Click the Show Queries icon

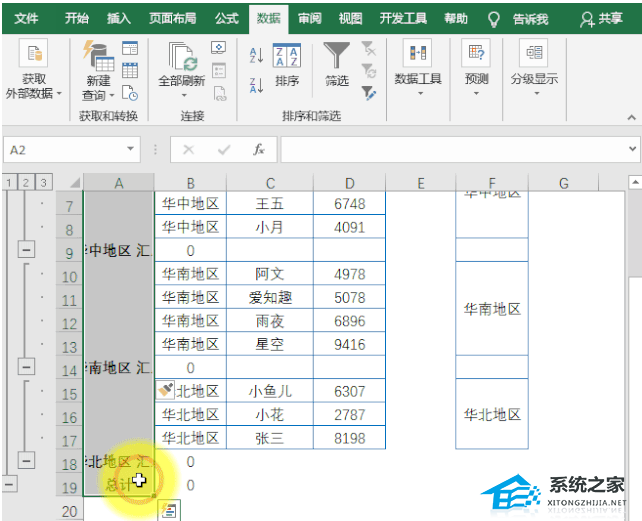[130, 48]
